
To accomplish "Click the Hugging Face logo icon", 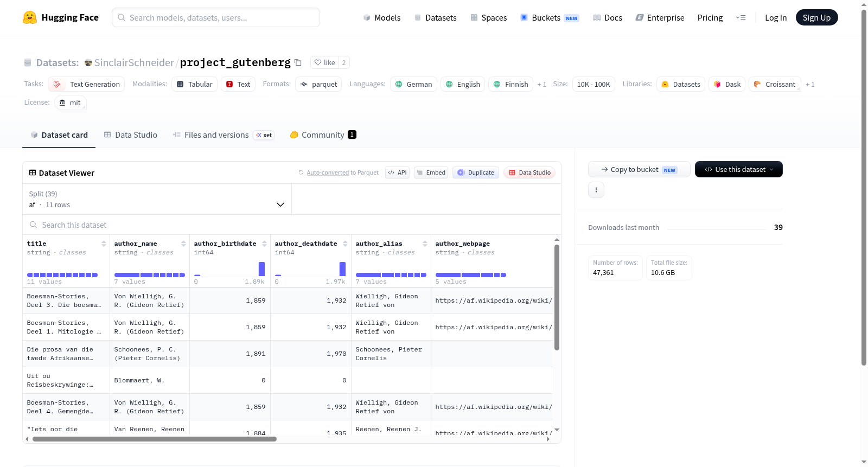I will point(30,17).
